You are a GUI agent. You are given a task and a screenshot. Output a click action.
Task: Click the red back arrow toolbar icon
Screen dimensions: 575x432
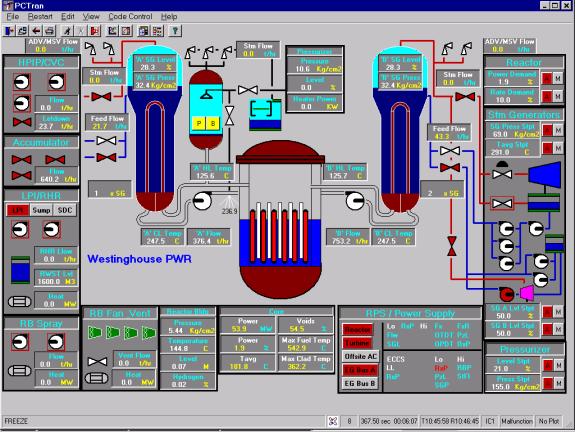36,31
